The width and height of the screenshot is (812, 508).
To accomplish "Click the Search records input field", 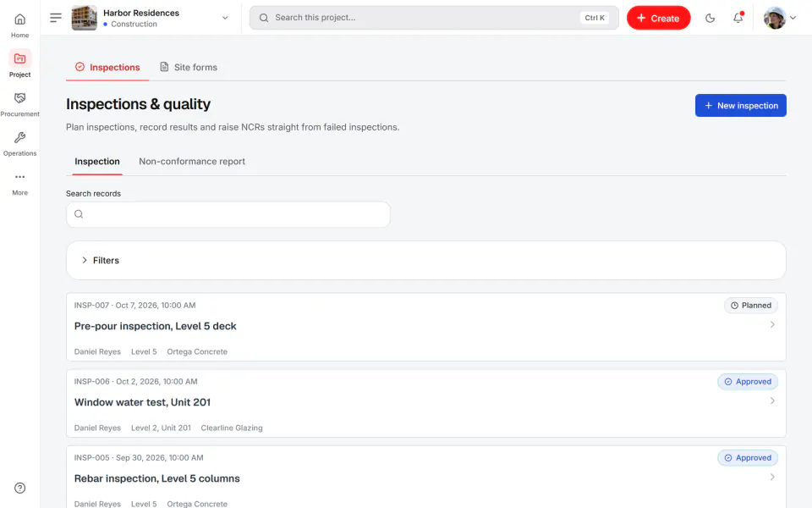I will coord(228,214).
